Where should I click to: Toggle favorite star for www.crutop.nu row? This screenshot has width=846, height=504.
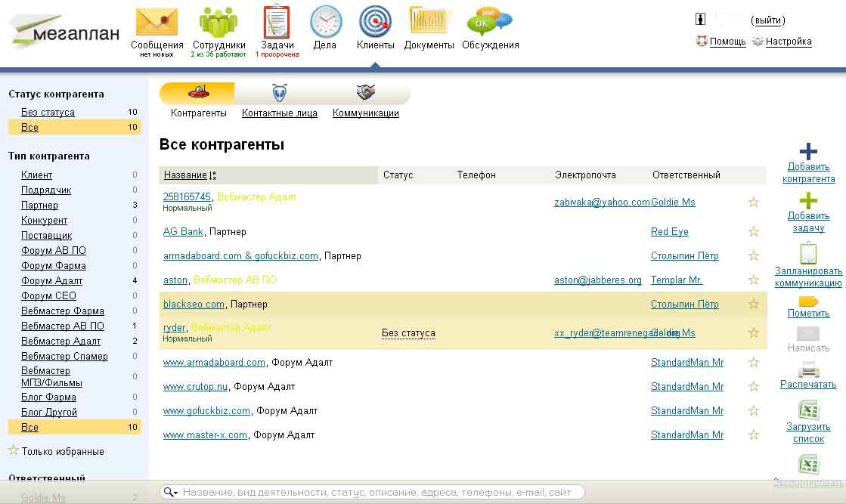tap(754, 386)
